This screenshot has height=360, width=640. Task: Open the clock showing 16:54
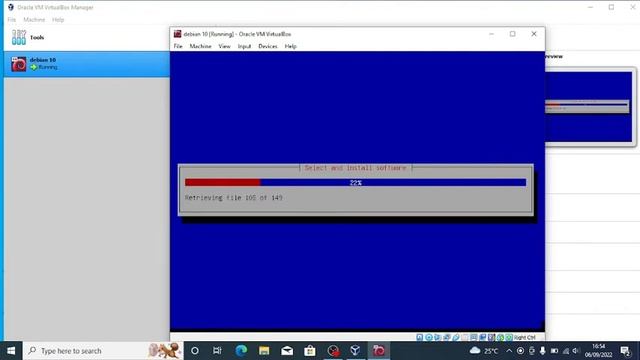(598, 351)
